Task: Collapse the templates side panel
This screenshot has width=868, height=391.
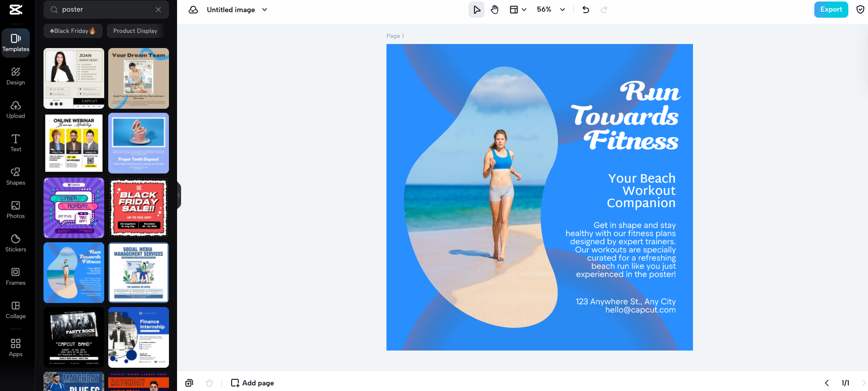Action: coord(179,195)
